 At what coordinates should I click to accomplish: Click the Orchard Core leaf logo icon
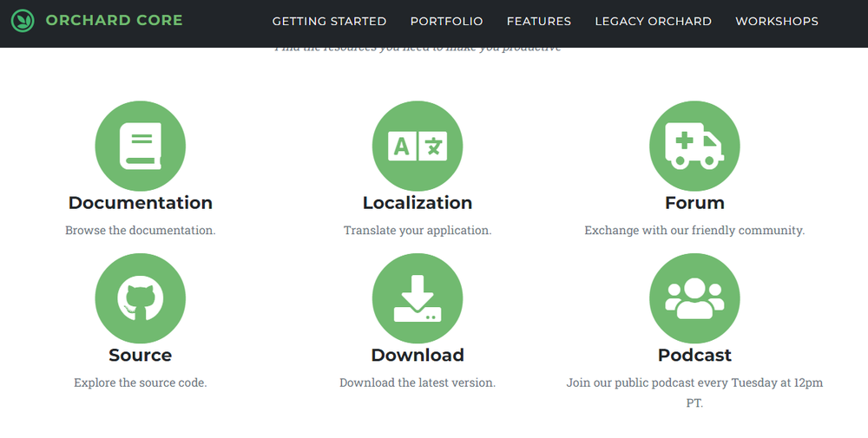click(x=23, y=21)
